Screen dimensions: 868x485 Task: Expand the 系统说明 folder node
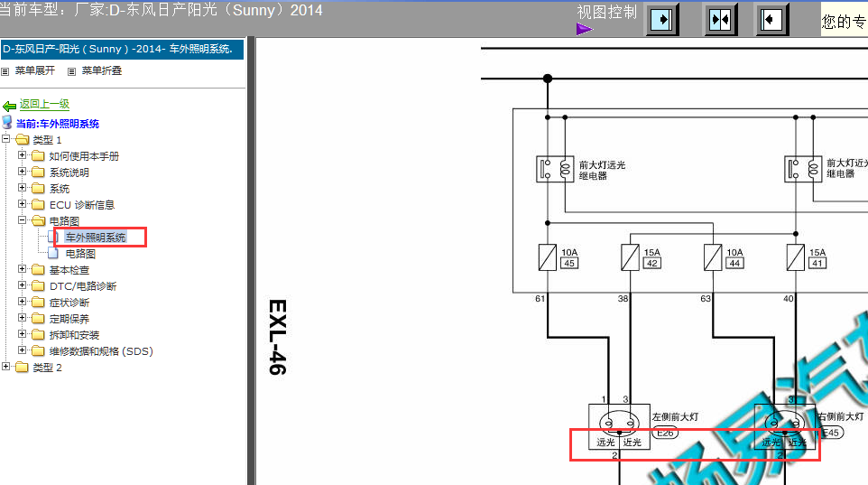[x=23, y=172]
